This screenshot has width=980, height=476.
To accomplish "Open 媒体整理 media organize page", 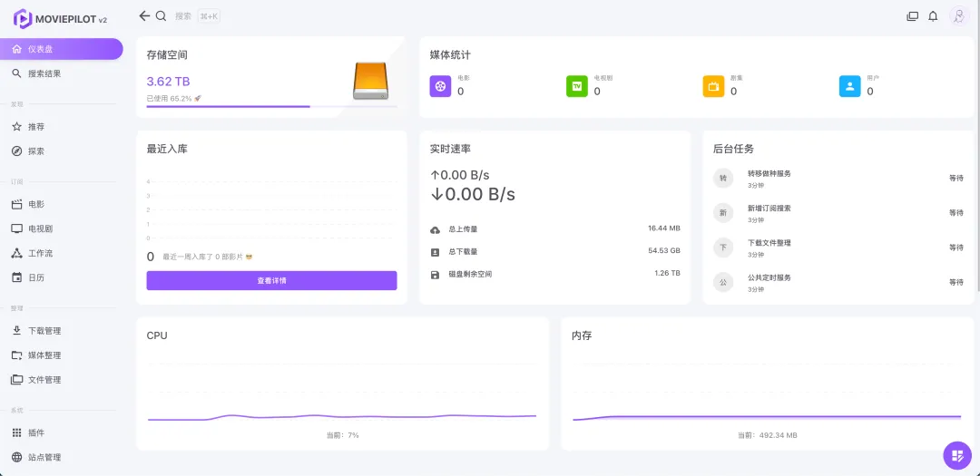I will pos(62,355).
